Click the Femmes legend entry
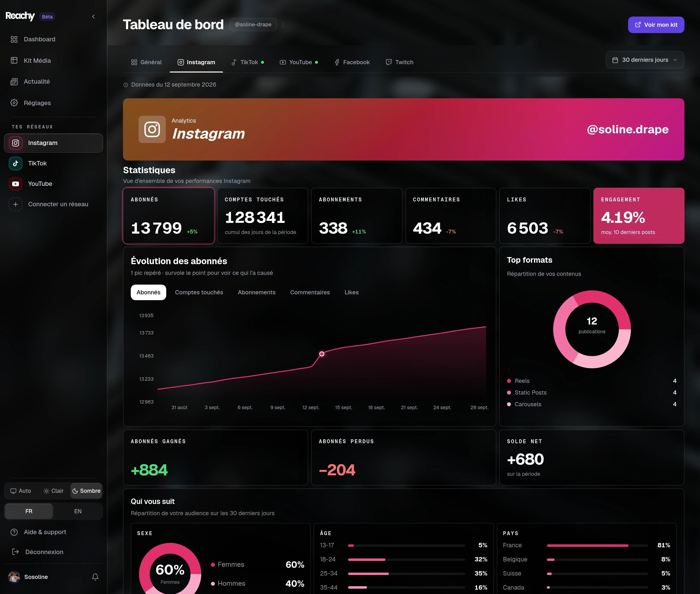The image size is (700, 594). (x=257, y=564)
